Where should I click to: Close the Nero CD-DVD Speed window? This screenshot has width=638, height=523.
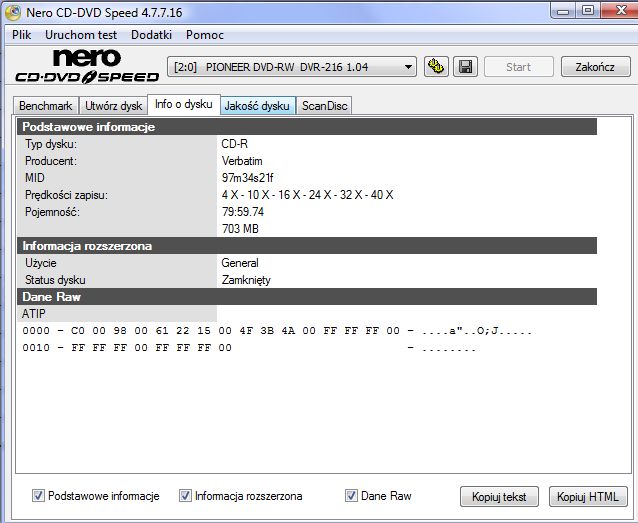click(x=621, y=10)
